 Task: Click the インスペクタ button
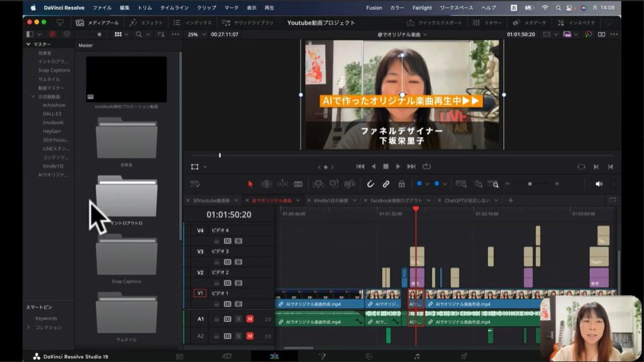click(576, 22)
